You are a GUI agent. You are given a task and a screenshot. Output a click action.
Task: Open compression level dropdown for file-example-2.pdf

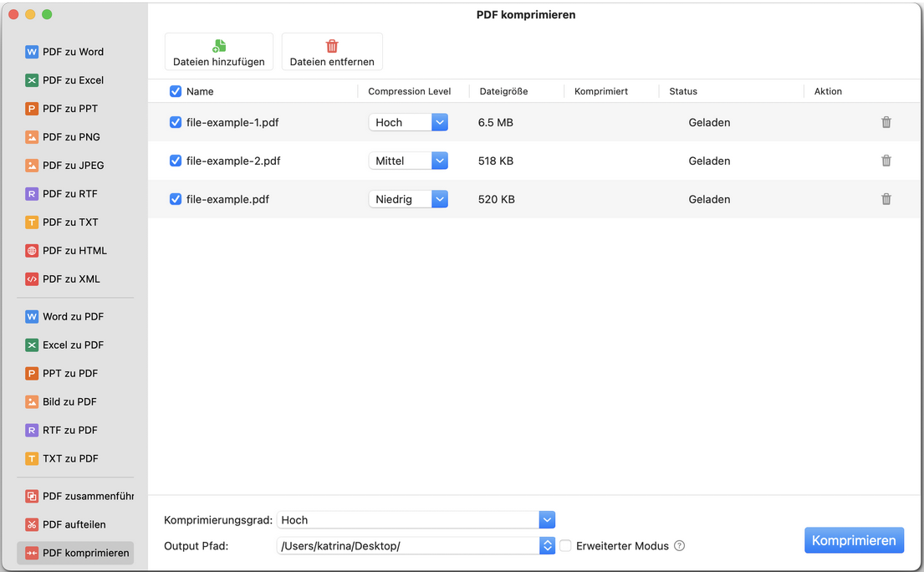click(x=440, y=161)
